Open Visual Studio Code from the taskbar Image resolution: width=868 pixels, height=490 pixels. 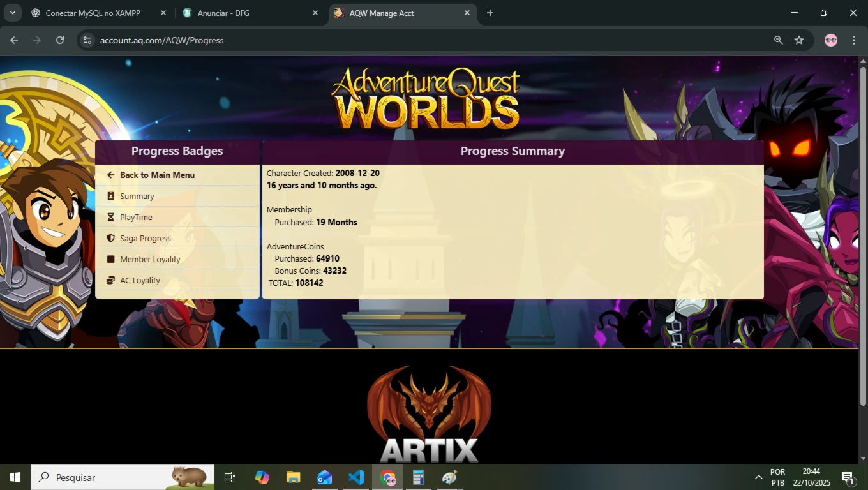[x=356, y=477]
